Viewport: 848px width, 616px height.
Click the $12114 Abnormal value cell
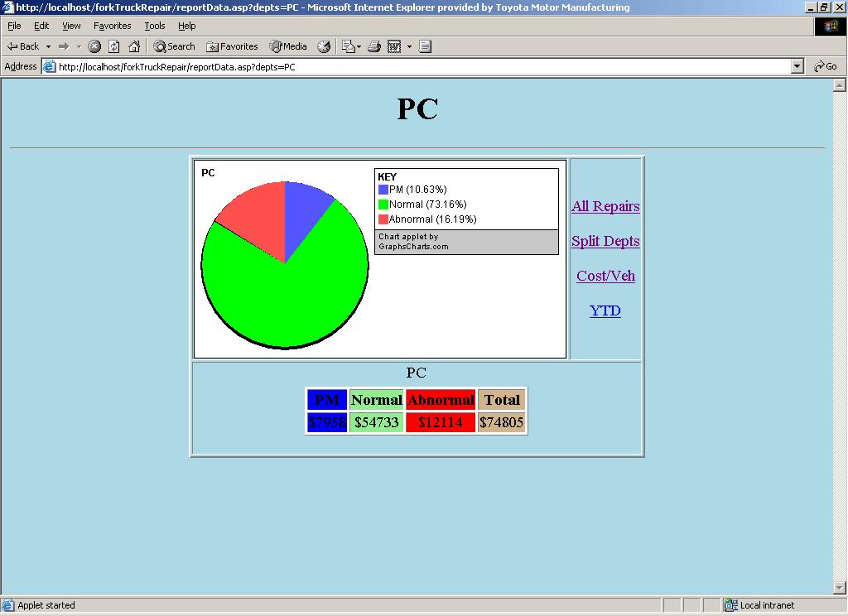[441, 422]
